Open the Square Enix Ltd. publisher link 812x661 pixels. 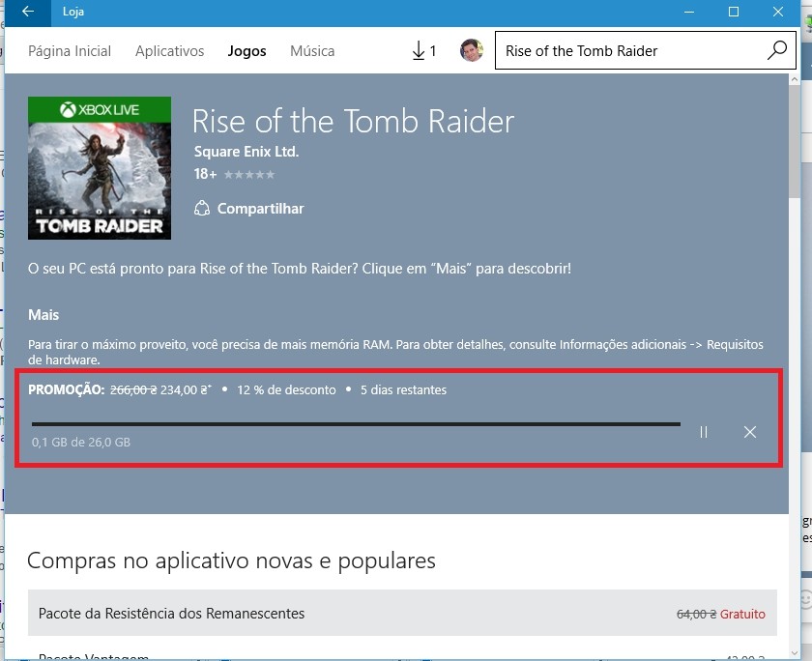246,152
